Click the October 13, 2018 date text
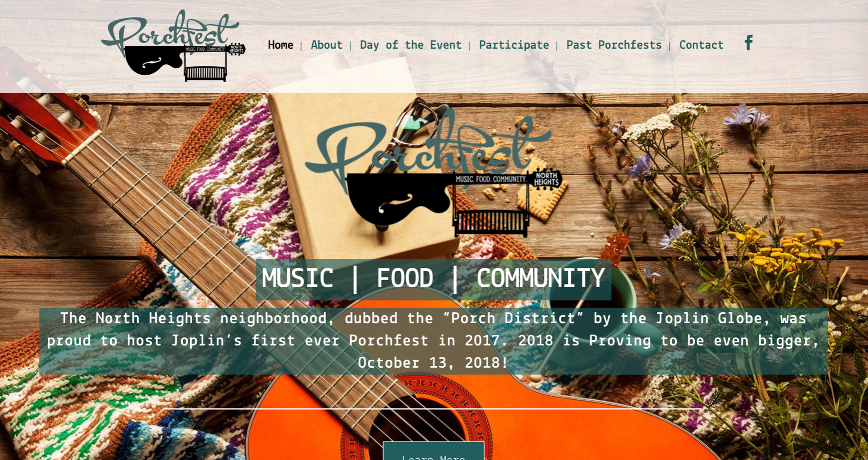 pyautogui.click(x=433, y=363)
